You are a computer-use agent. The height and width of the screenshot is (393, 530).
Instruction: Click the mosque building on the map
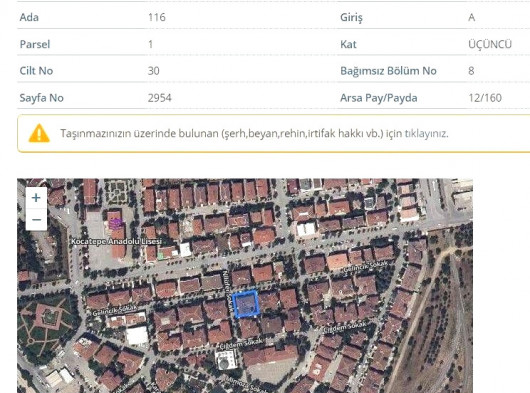[225, 360]
